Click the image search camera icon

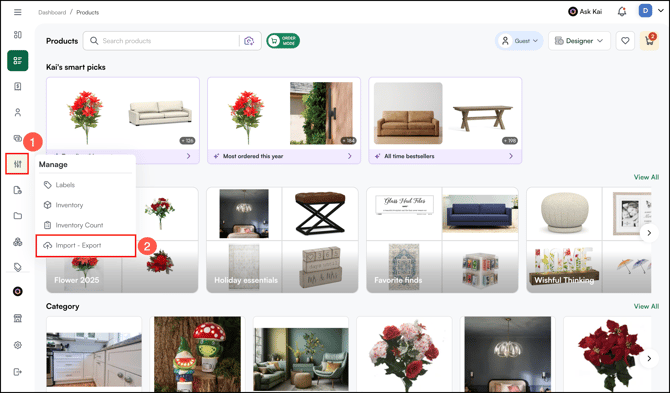click(x=249, y=41)
